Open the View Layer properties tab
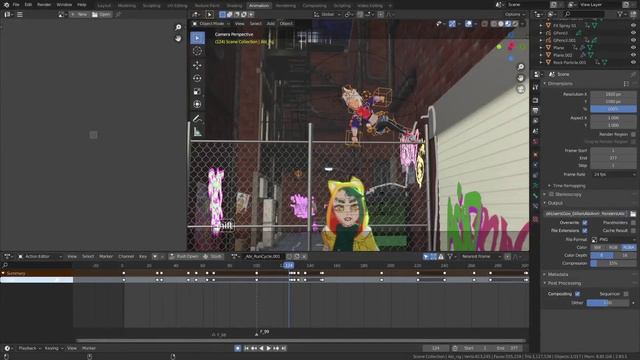The height and width of the screenshot is (360, 640). coord(536,121)
